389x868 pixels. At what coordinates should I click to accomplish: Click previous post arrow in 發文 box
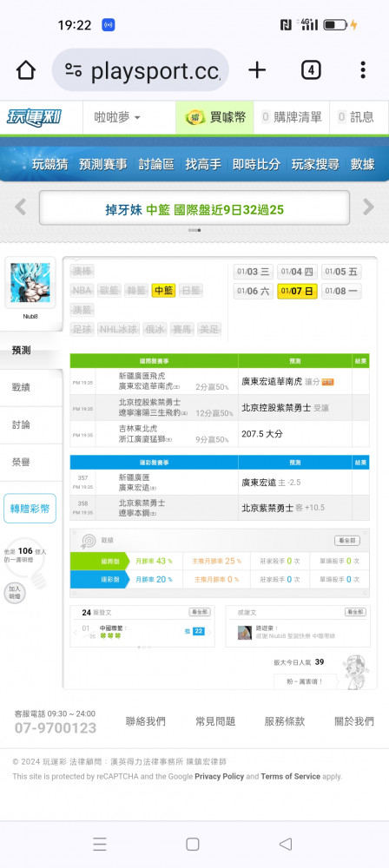point(76,632)
